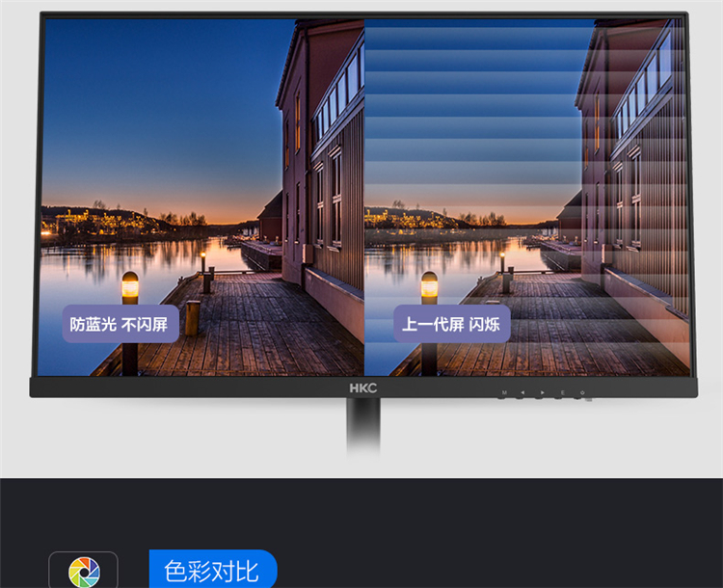Select the 防蓝光 不闪屏 label
Screen dimensions: 723x588
pos(120,324)
